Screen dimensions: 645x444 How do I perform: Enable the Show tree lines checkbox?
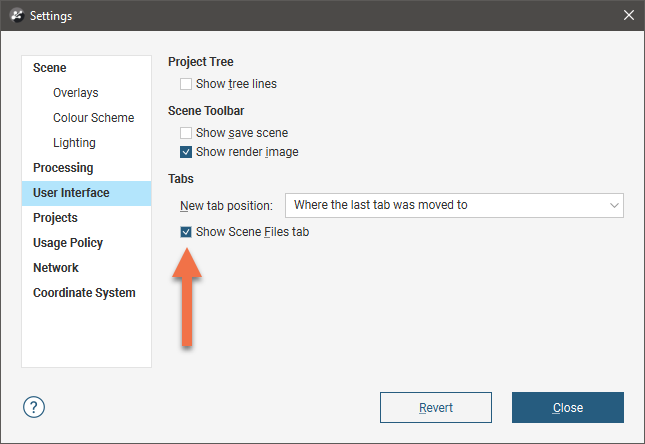[x=186, y=84]
